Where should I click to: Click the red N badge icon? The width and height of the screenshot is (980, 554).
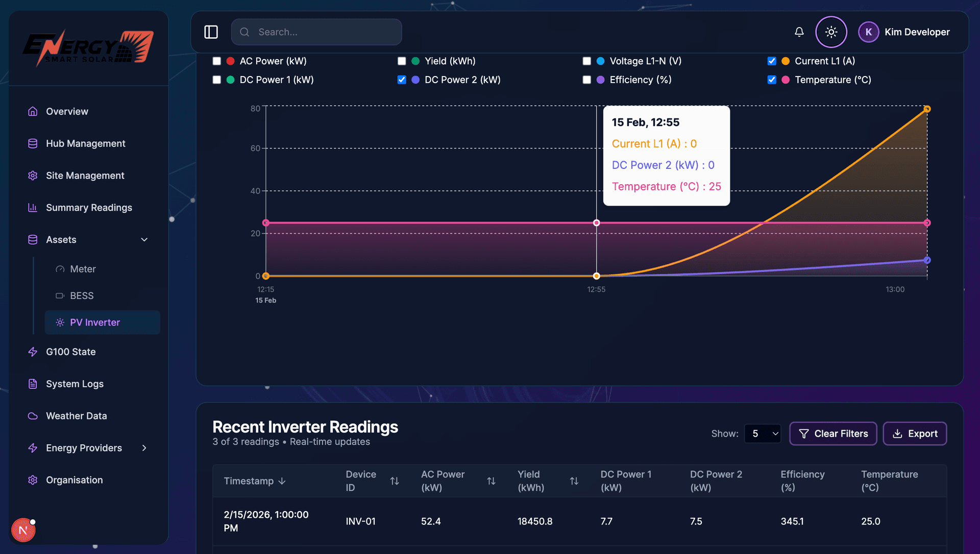[23, 530]
